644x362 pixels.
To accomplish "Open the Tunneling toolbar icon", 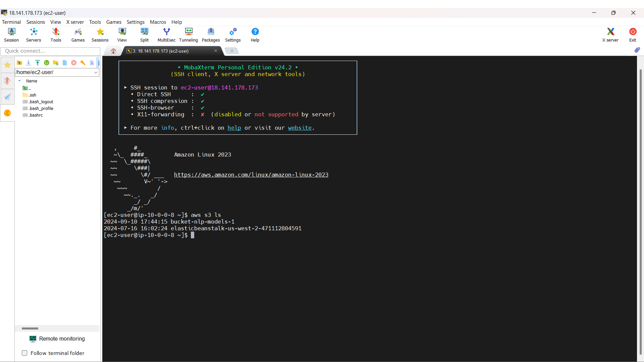I will [x=189, y=35].
